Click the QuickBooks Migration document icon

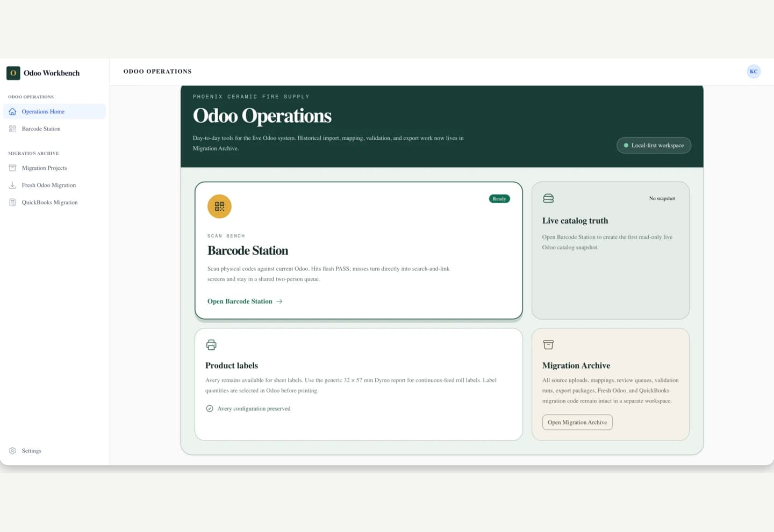[12, 203]
